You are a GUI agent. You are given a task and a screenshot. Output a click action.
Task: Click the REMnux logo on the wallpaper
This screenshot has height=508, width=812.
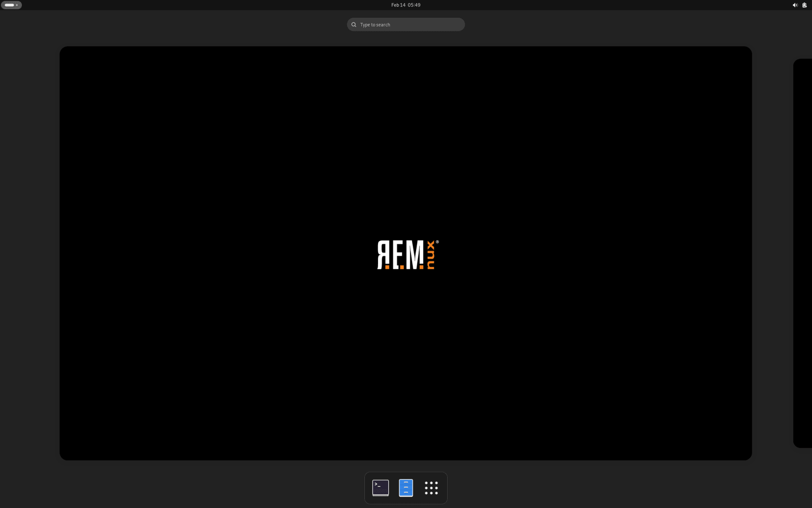[406, 255]
